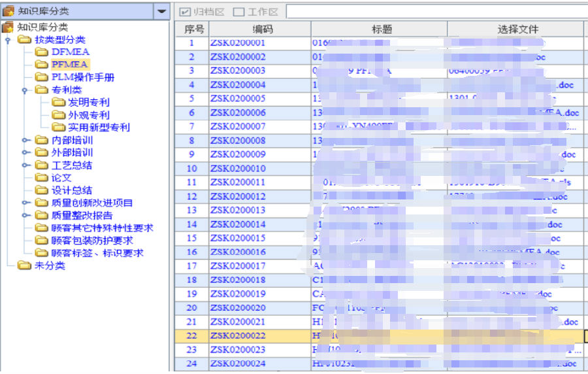The height and width of the screenshot is (374, 588).
Task: Select the DFMEA folder
Action: coord(70,52)
